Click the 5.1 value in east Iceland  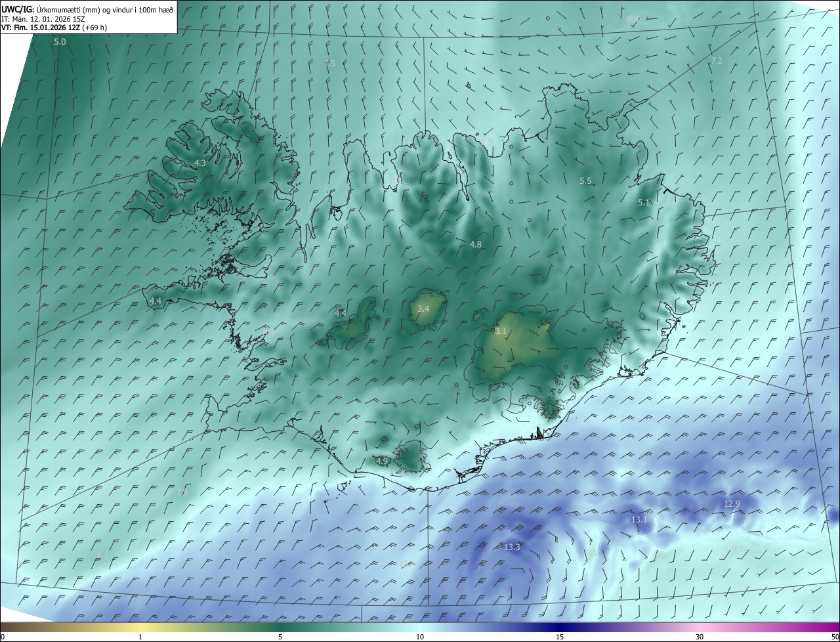(x=644, y=203)
